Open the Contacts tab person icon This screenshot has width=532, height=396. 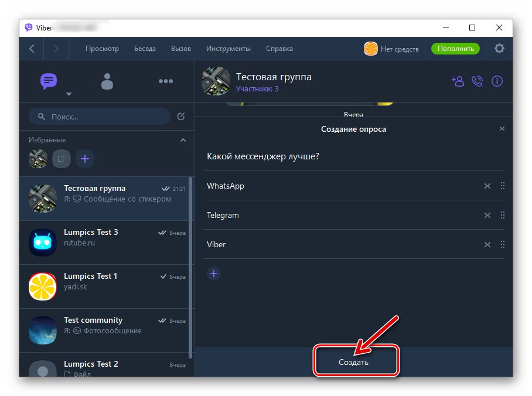107,81
